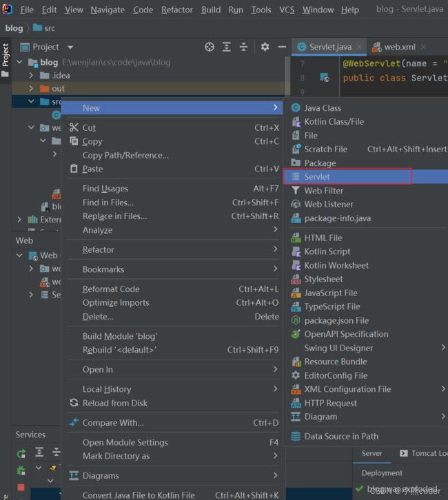Viewport: 448px width, 500px height.
Task: Click the Reload from Disk refresh icon
Action: tap(74, 403)
